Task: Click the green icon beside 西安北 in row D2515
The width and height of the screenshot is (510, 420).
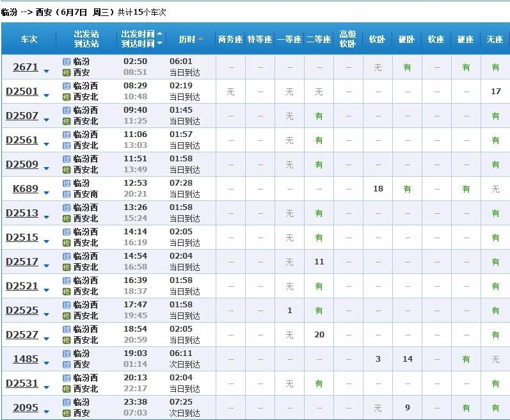Action: pyautogui.click(x=67, y=243)
